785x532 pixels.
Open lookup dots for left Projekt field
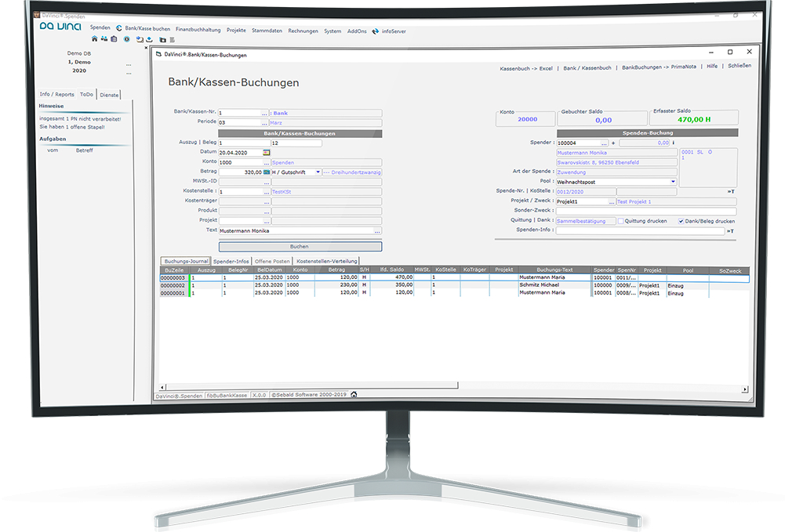tap(267, 221)
